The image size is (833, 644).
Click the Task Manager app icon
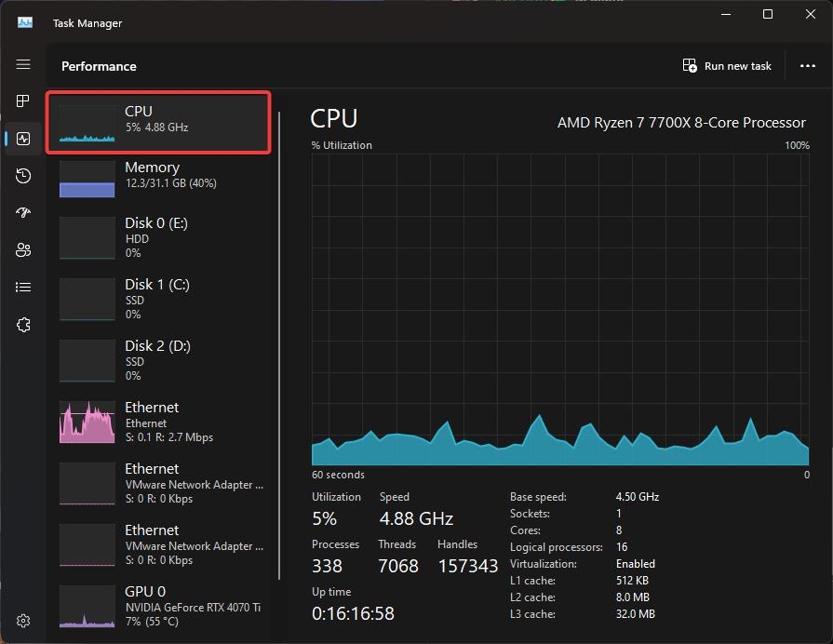click(24, 22)
